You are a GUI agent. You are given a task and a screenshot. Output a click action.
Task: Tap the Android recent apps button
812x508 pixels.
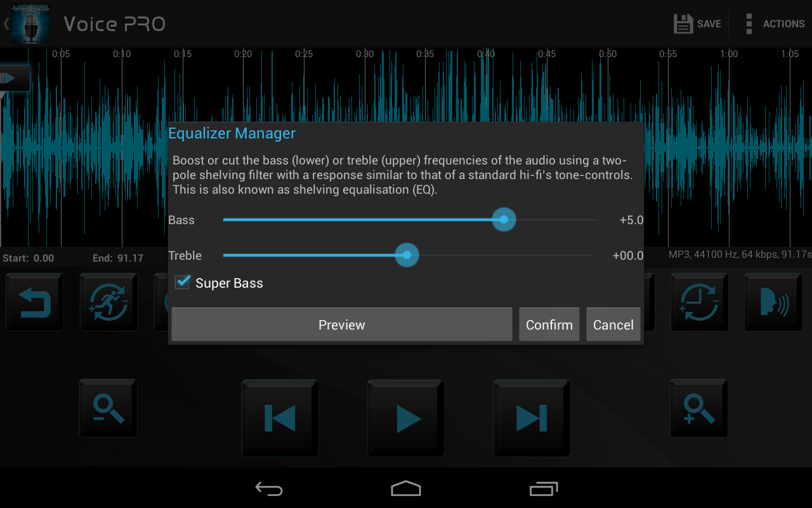544,488
